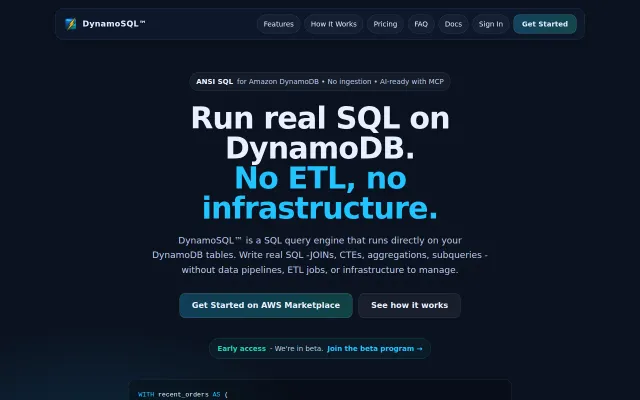Screen dimensions: 640x400
Task: Click the 'No ETL, no infrastructure.' headline
Action: coord(320,193)
